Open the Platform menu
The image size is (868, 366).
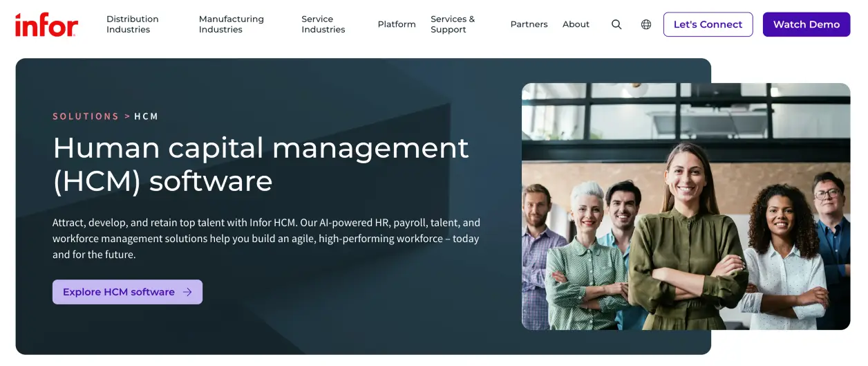(x=397, y=24)
